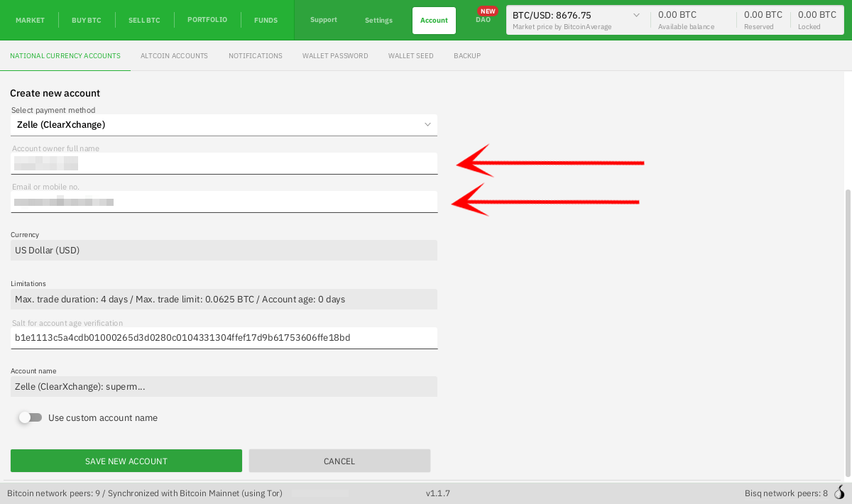Open the DAO section
This screenshot has width=852, height=504.
483,20
